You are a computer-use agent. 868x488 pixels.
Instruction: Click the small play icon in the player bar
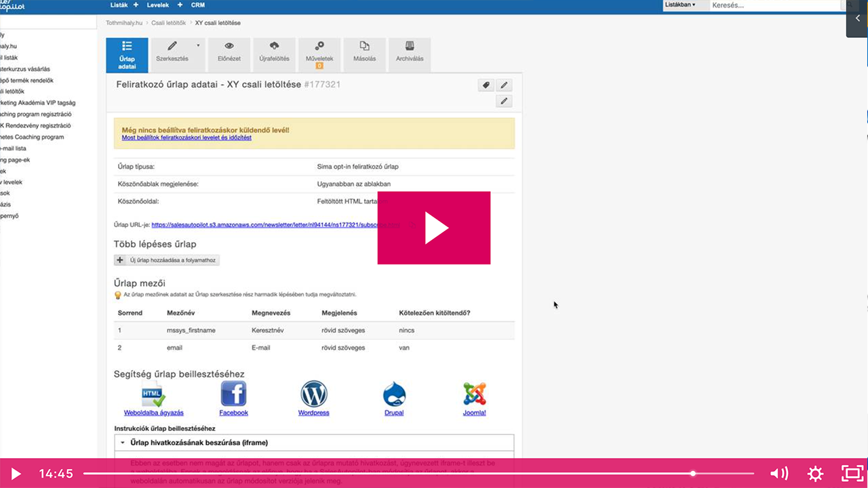coord(16,474)
